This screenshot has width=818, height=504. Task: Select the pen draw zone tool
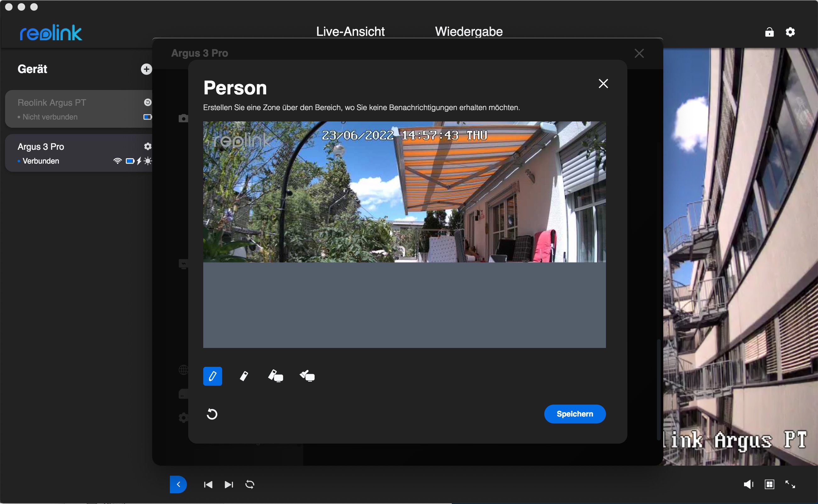(x=212, y=376)
